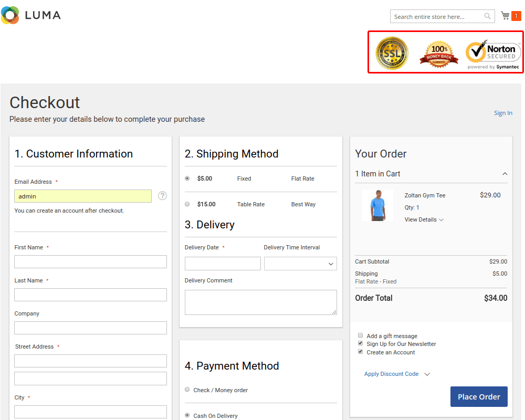
Task: Uncheck Sign Up for Our Newsletter
Action: [x=361, y=343]
